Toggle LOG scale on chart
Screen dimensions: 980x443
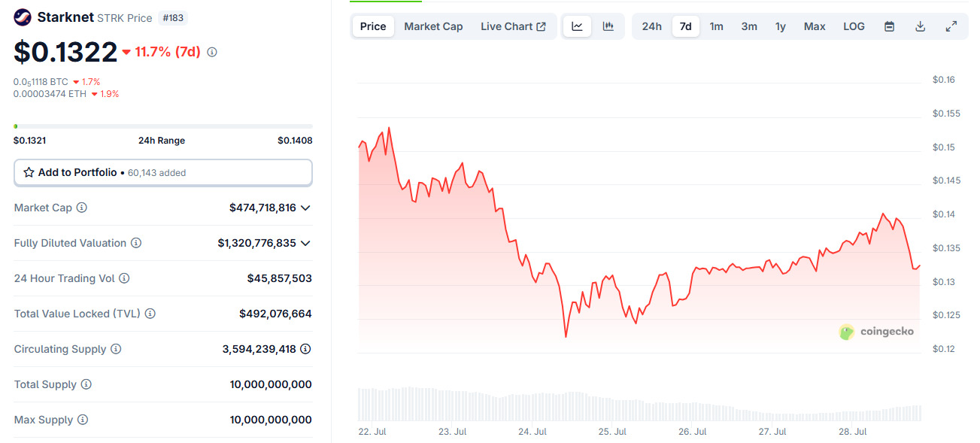(854, 26)
